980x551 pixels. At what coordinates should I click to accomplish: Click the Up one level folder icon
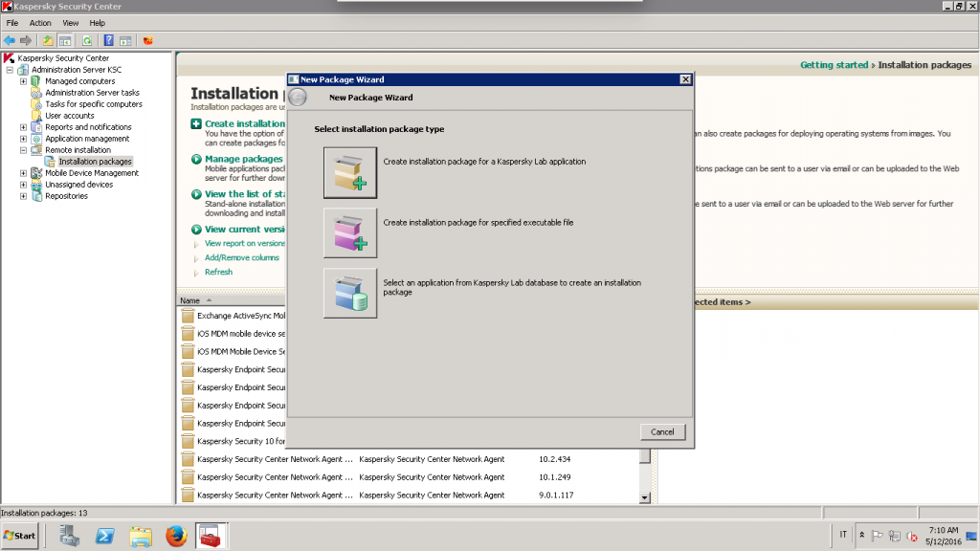click(x=48, y=40)
